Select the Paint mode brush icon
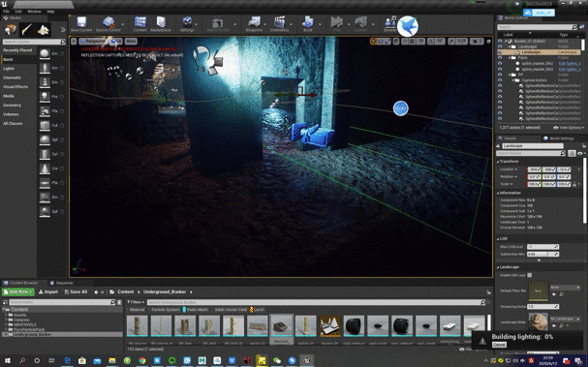This screenshot has width=588, height=367. (x=26, y=29)
